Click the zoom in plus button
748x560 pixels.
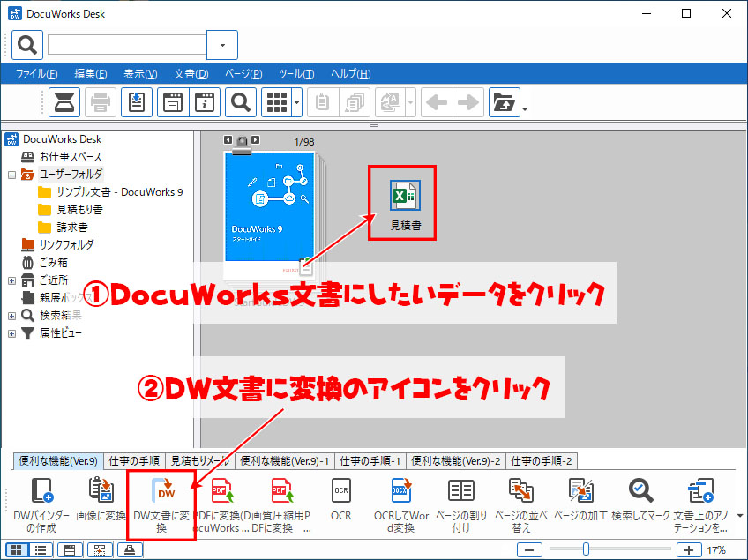coord(688,550)
